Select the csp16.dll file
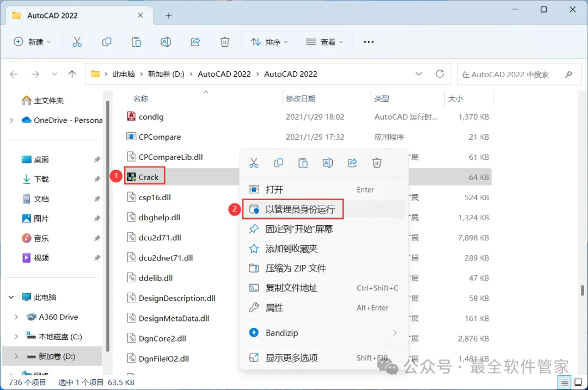The height and width of the screenshot is (390, 588). click(x=155, y=197)
